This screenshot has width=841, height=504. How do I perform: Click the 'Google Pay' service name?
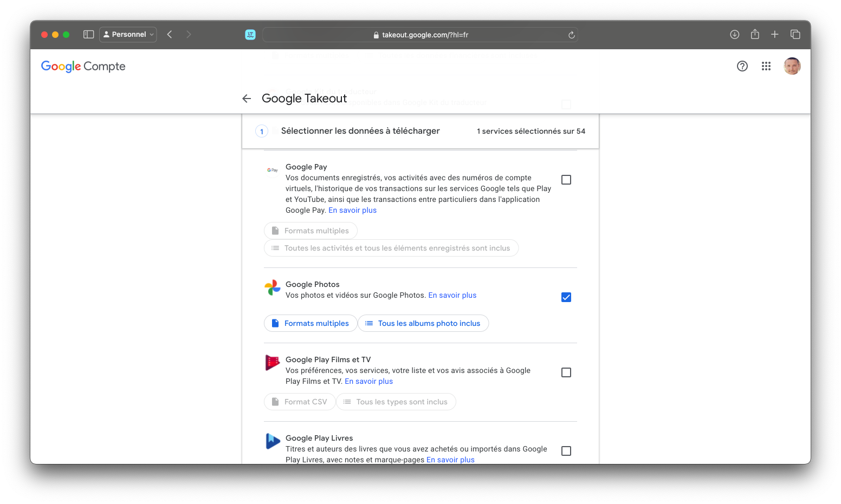click(x=306, y=167)
